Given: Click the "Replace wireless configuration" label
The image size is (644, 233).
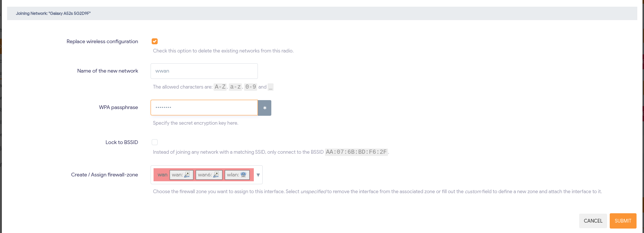Looking at the screenshot, I should pyautogui.click(x=102, y=41).
